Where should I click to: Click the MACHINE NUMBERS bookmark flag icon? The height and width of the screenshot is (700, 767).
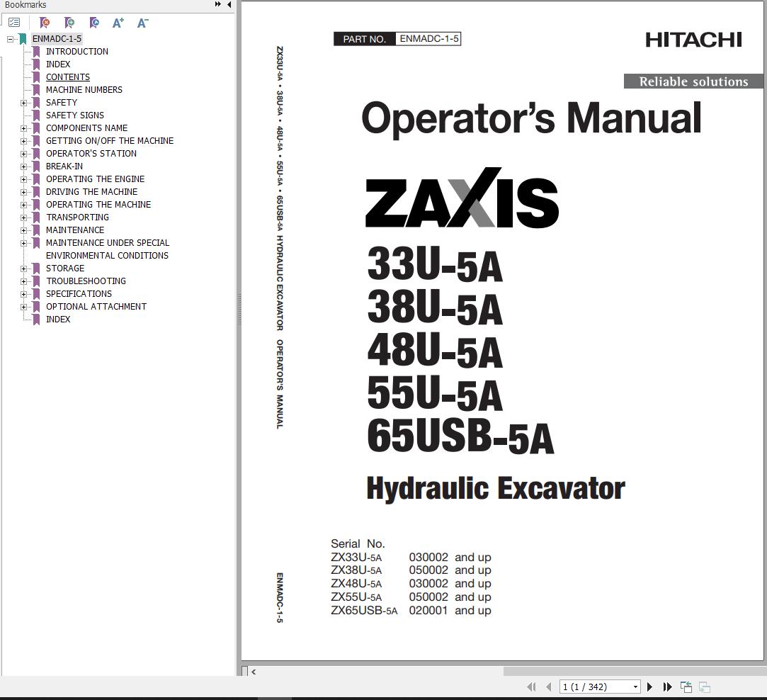click(36, 89)
